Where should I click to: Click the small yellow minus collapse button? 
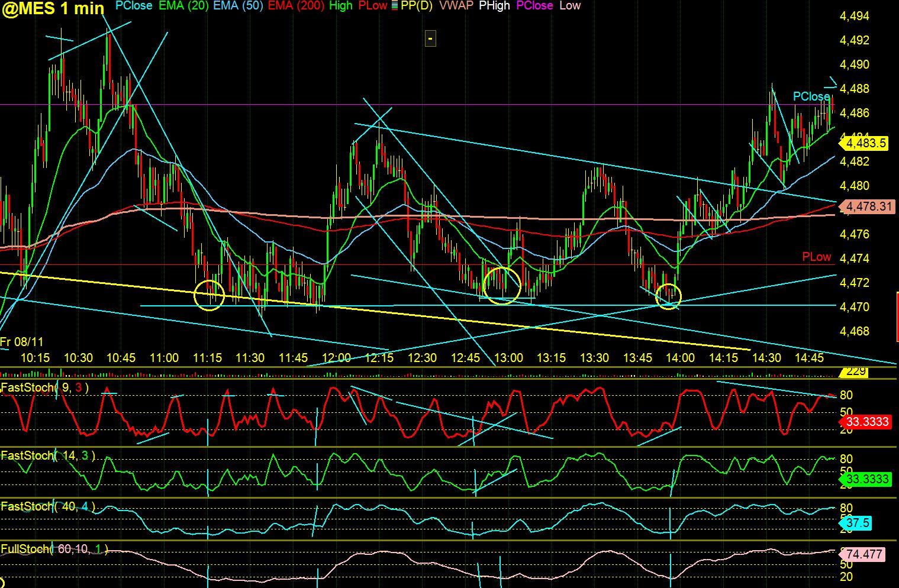[430, 39]
